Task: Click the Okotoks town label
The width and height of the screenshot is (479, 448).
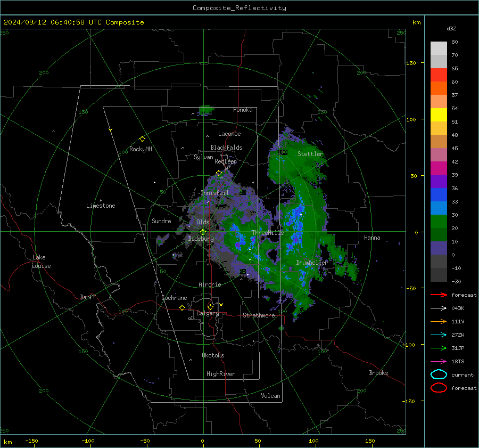Action: pos(213,355)
